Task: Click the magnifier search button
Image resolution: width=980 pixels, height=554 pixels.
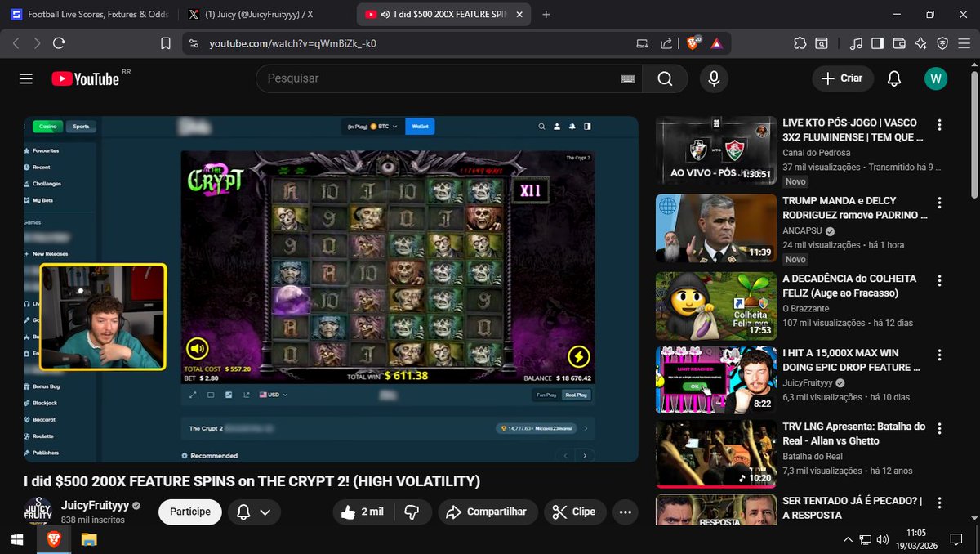Action: point(665,78)
